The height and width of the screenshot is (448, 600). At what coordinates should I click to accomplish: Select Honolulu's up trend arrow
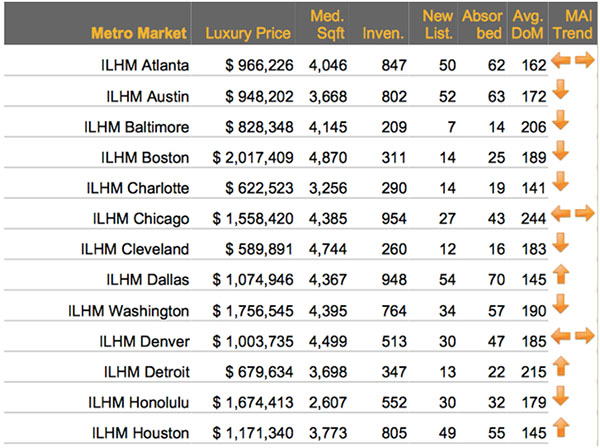pyautogui.click(x=560, y=396)
